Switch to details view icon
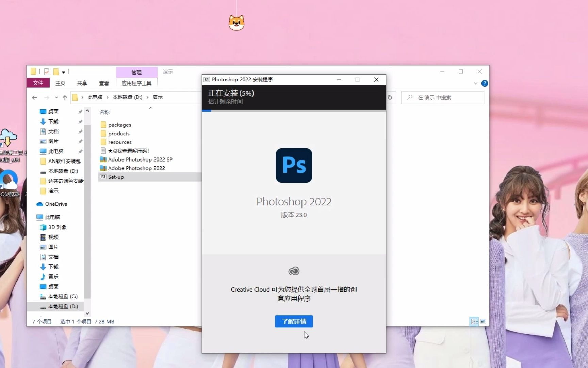Image resolution: width=588 pixels, height=368 pixels. (474, 321)
